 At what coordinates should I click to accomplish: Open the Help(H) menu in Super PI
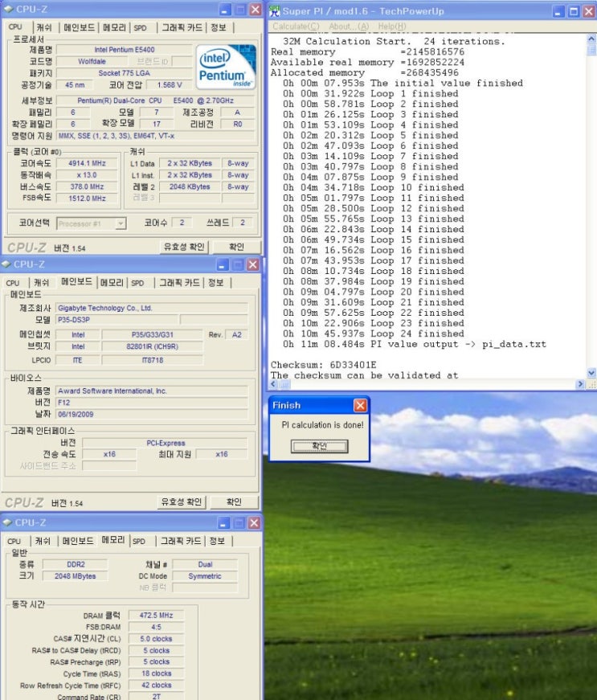[392, 27]
